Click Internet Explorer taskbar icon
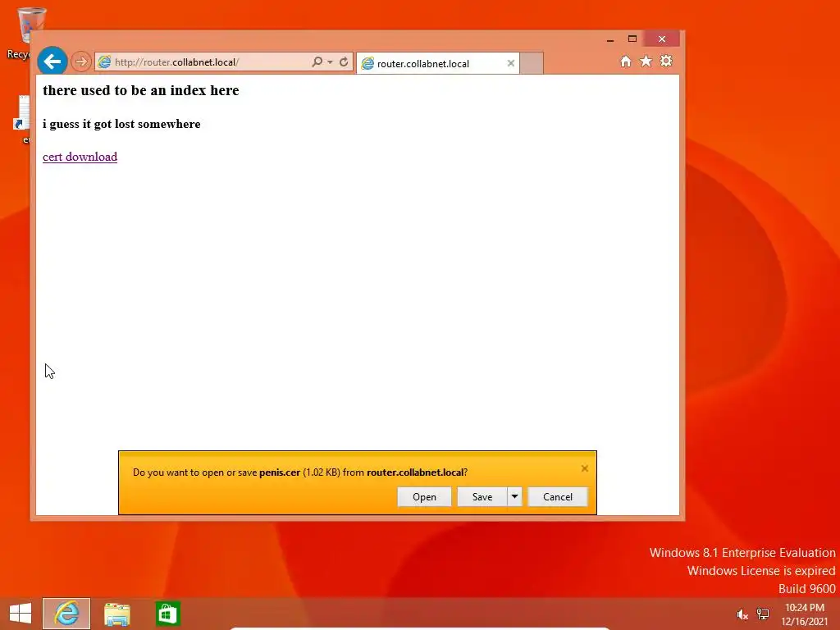The width and height of the screenshot is (840, 630). (66, 614)
